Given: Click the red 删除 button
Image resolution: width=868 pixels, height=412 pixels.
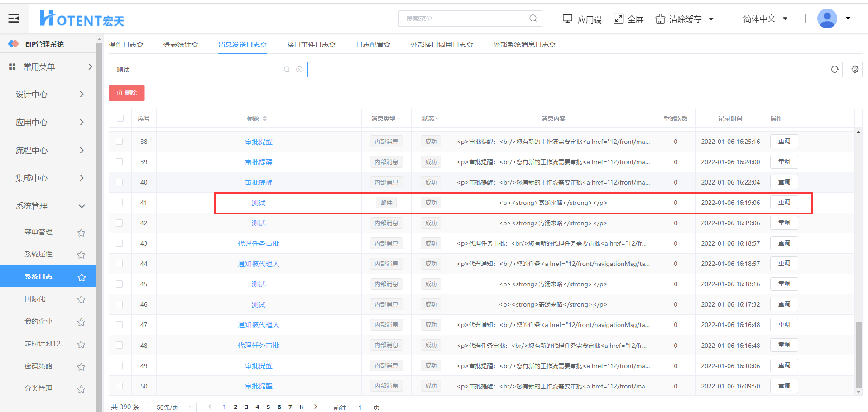Looking at the screenshot, I should tap(127, 93).
